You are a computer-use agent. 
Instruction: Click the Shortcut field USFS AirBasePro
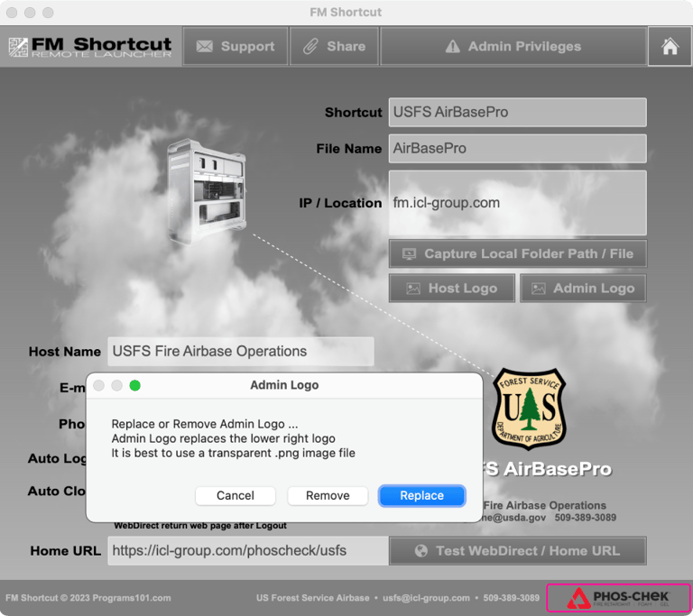click(518, 112)
